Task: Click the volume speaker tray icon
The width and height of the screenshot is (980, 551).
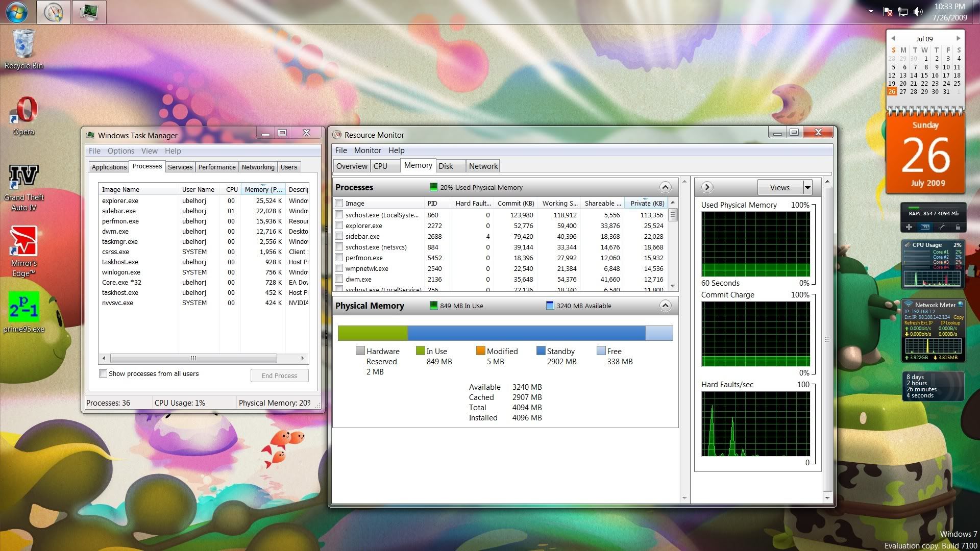Action: pyautogui.click(x=918, y=12)
